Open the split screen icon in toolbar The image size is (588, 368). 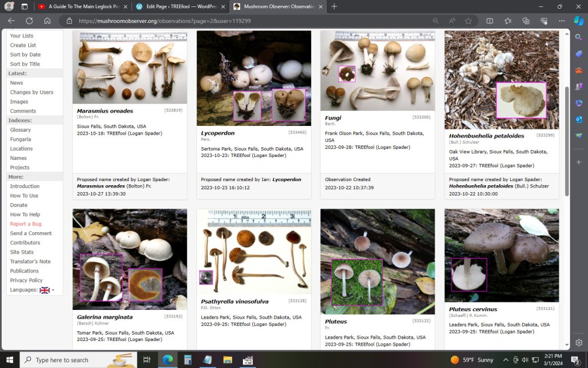[490, 21]
